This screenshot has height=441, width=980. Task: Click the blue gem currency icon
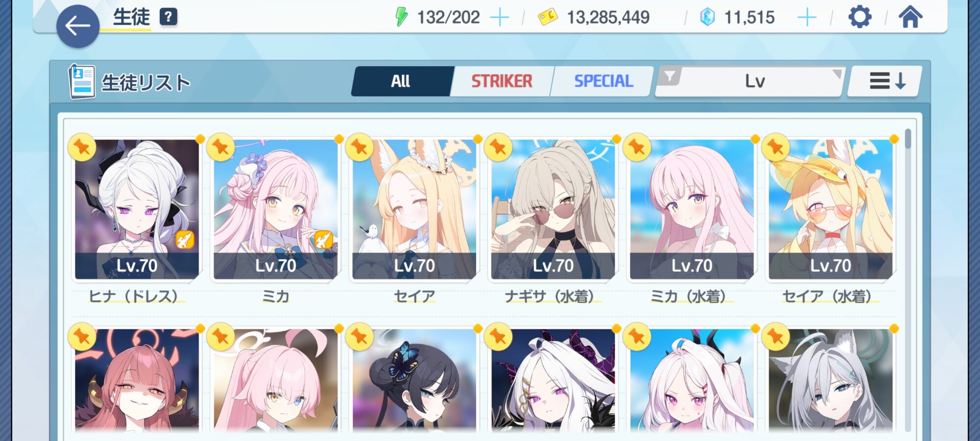pyautogui.click(x=707, y=17)
